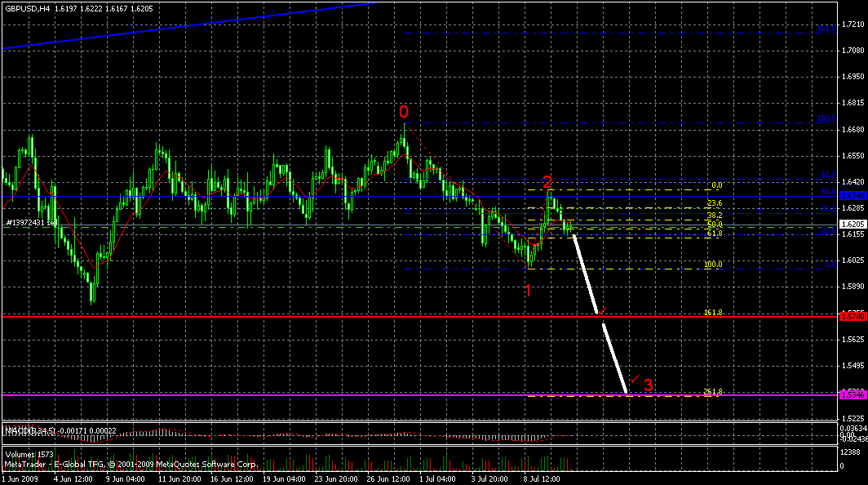The image size is (868, 485).
Task: Select the red 1.5740 price tag
Action: pyautogui.click(x=853, y=316)
